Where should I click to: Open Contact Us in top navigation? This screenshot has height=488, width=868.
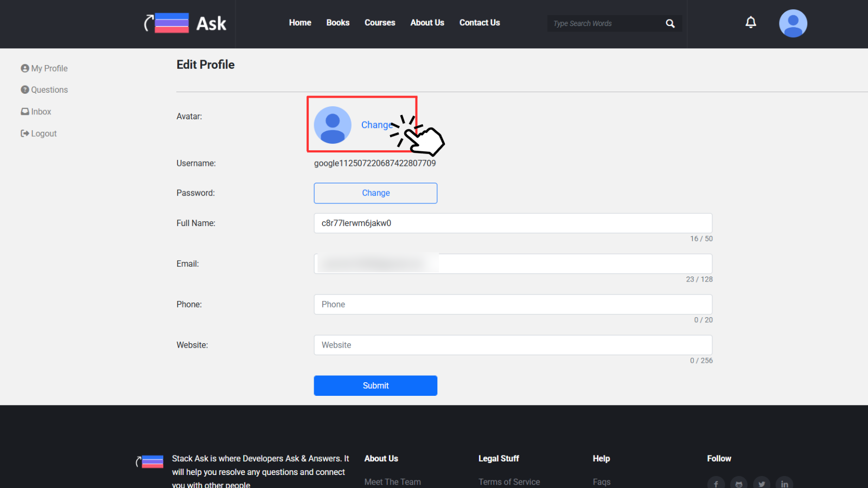coord(480,23)
